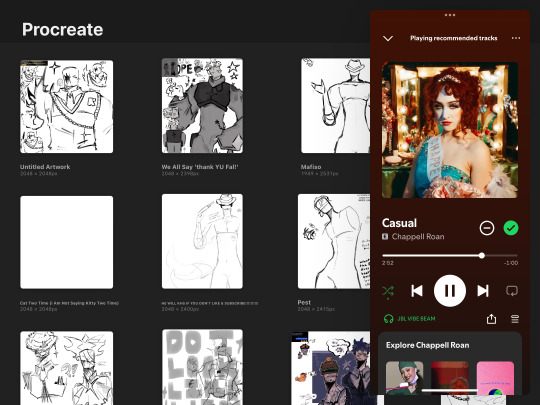Open We All Say 'thank YU Fal!' artwork
540x405 pixels.
coord(202,105)
